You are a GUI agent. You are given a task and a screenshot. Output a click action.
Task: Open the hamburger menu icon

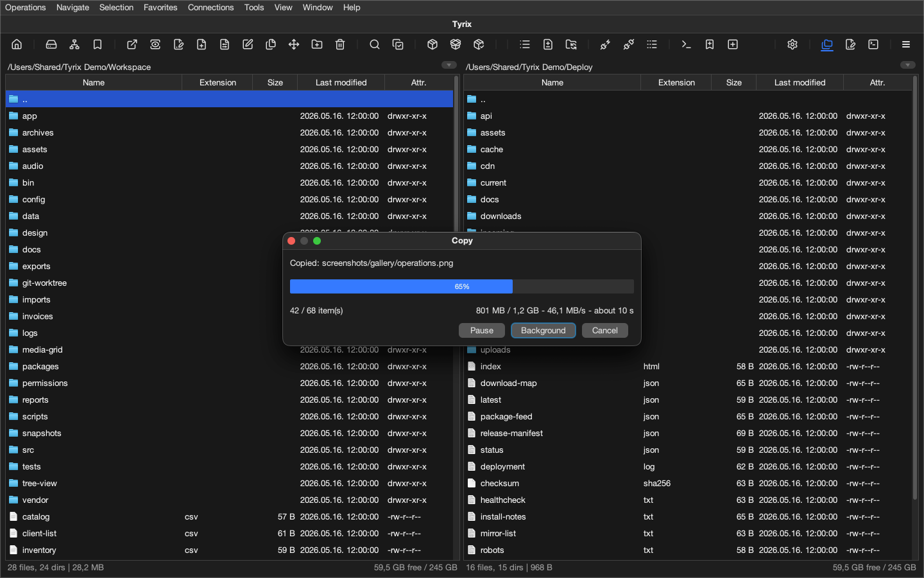906,44
